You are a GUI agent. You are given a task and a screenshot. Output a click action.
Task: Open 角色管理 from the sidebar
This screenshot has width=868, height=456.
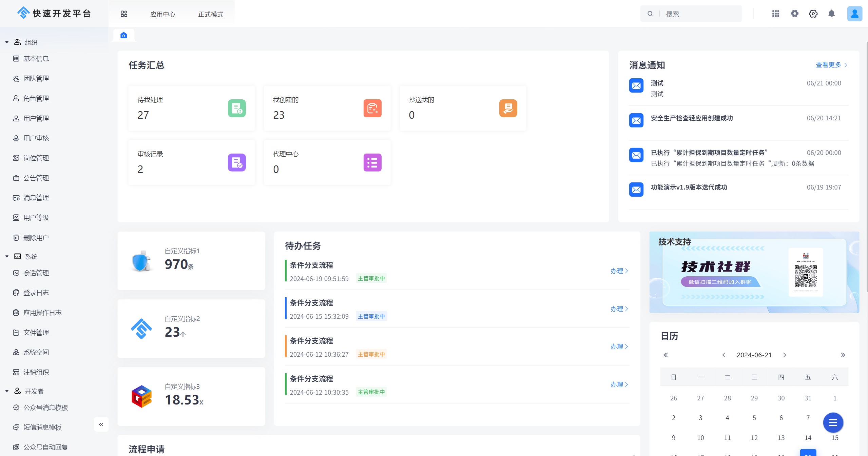pyautogui.click(x=36, y=98)
